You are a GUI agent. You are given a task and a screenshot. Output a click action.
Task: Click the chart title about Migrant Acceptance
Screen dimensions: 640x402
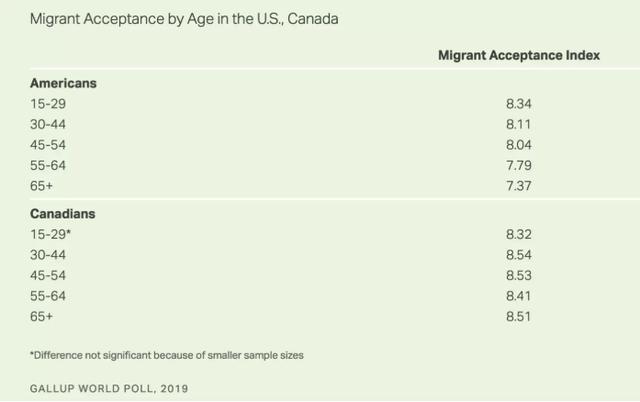[x=184, y=19]
